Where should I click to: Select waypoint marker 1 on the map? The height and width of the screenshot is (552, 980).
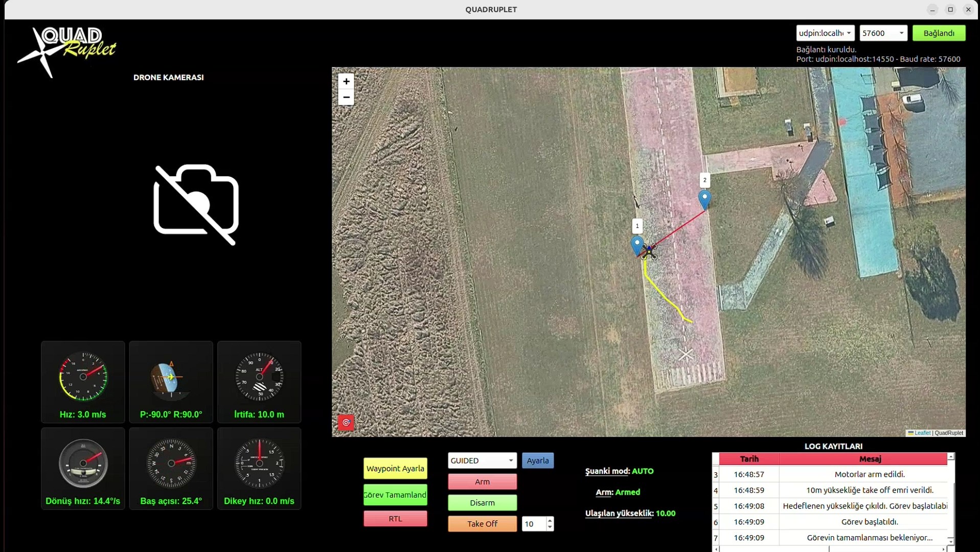pos(637,245)
